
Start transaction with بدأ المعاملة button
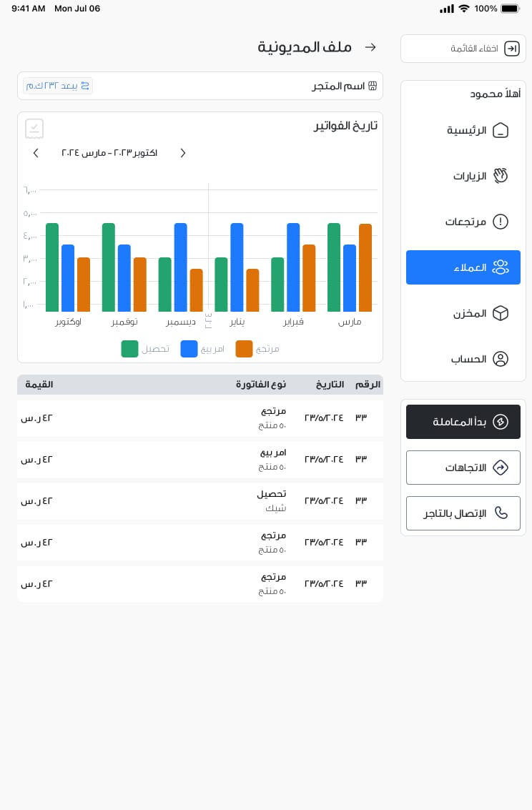463,422
